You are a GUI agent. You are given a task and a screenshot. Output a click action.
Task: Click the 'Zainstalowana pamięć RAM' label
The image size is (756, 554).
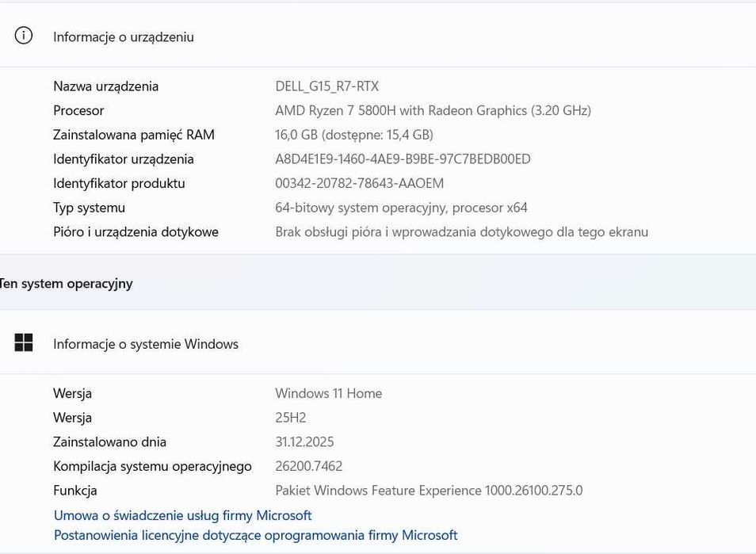click(134, 135)
